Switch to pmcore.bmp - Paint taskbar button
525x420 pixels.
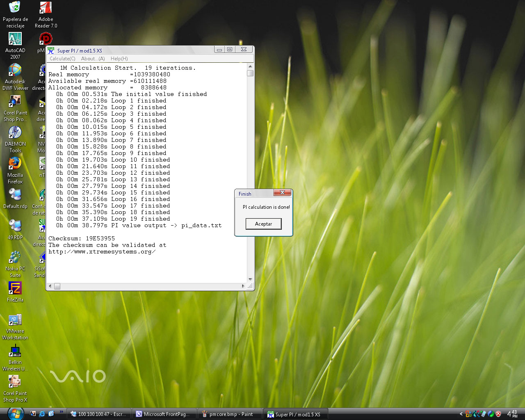[x=229, y=414]
